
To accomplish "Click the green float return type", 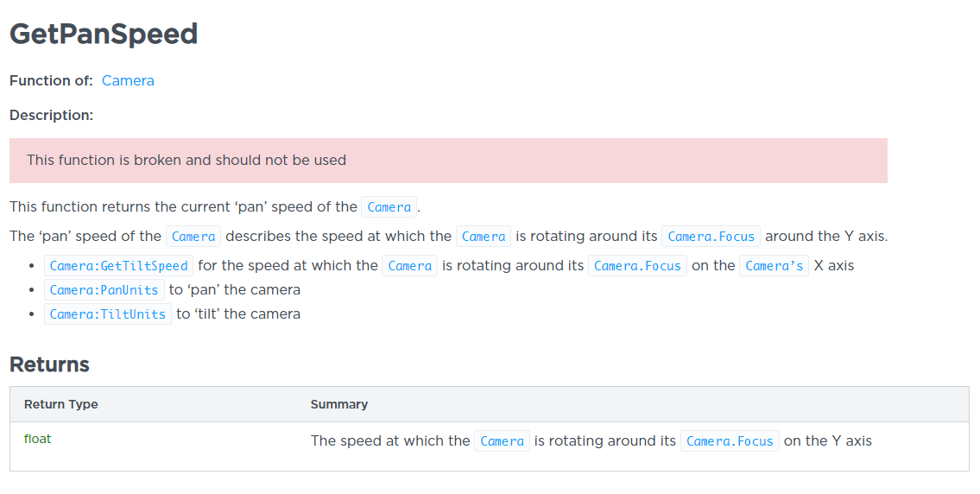I will (x=37, y=439).
